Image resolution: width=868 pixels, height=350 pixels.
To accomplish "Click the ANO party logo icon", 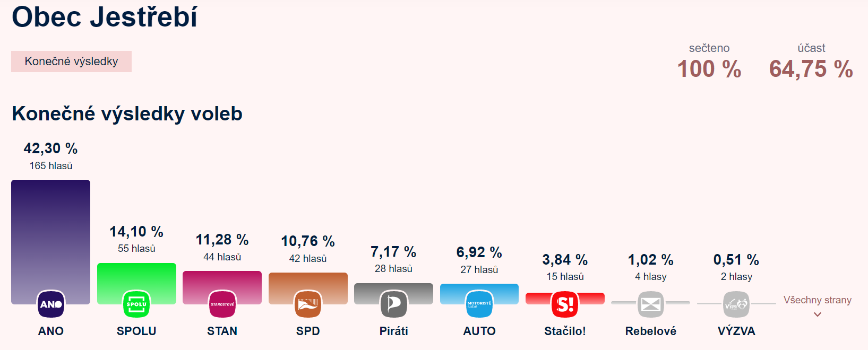I will (x=51, y=304).
